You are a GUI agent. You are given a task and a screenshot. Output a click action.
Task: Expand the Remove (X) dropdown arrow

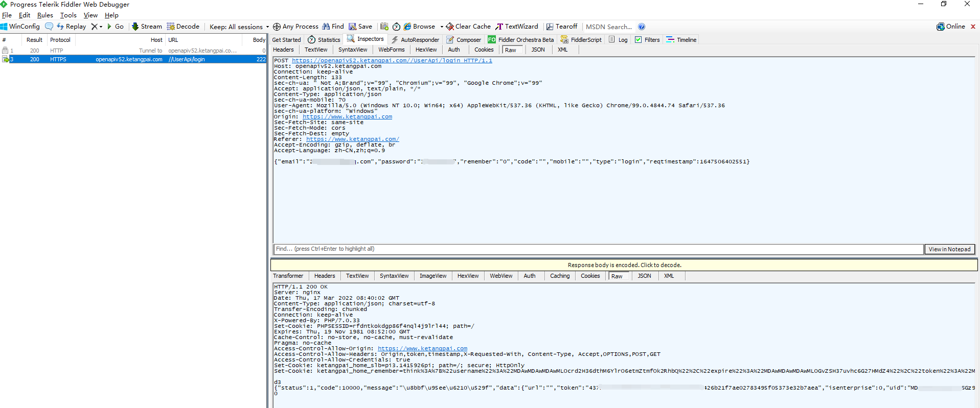click(101, 27)
